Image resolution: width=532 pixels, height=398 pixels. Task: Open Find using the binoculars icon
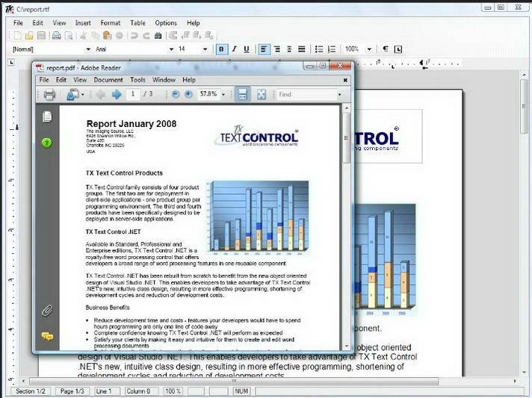(158, 36)
